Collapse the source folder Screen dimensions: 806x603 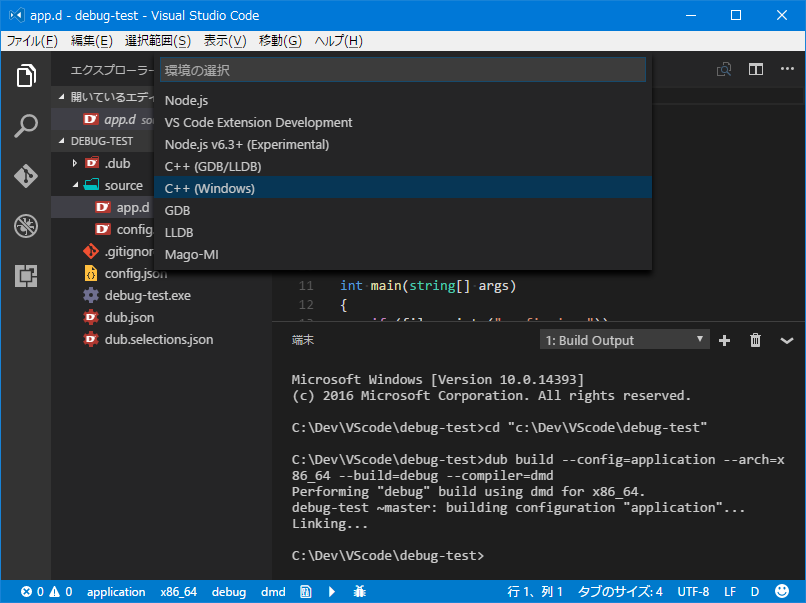75,185
